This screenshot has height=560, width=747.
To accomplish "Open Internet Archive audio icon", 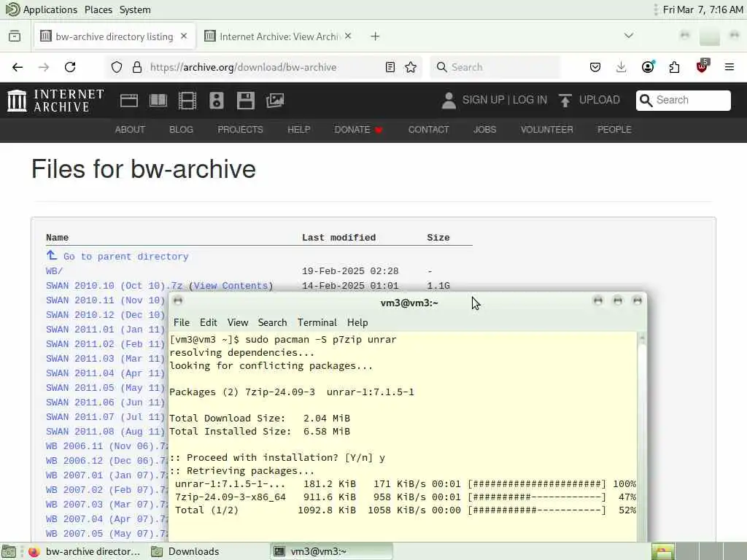I will pos(216,101).
